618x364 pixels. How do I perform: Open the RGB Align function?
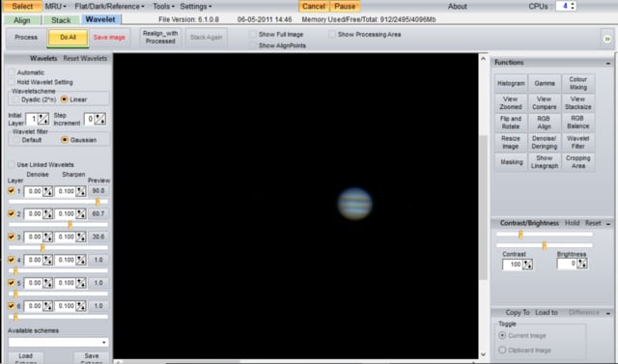coord(544,123)
